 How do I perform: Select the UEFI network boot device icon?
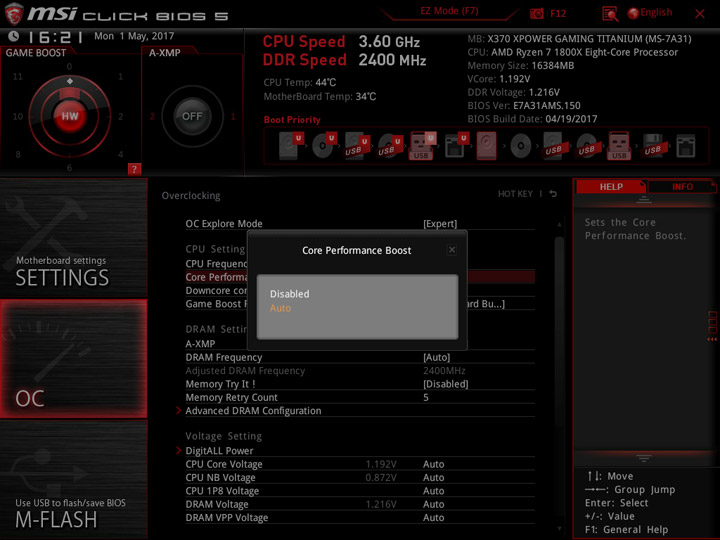[456, 146]
